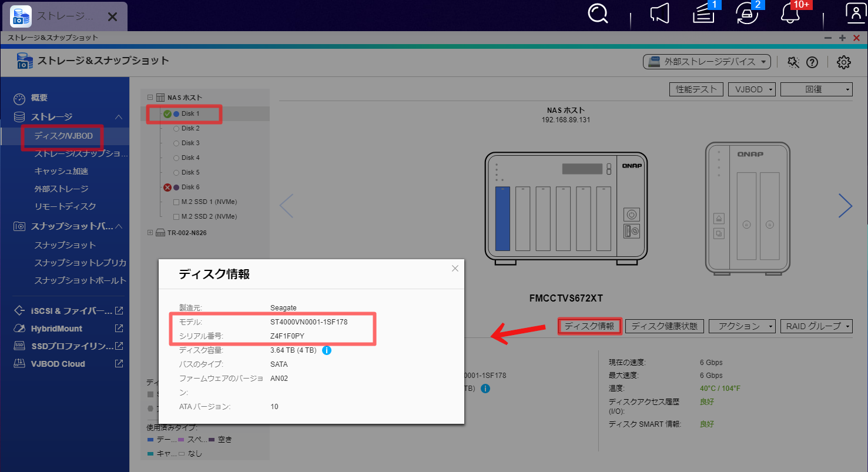This screenshot has width=868, height=472.
Task: Select Disk 6 with error status
Action: coord(190,187)
